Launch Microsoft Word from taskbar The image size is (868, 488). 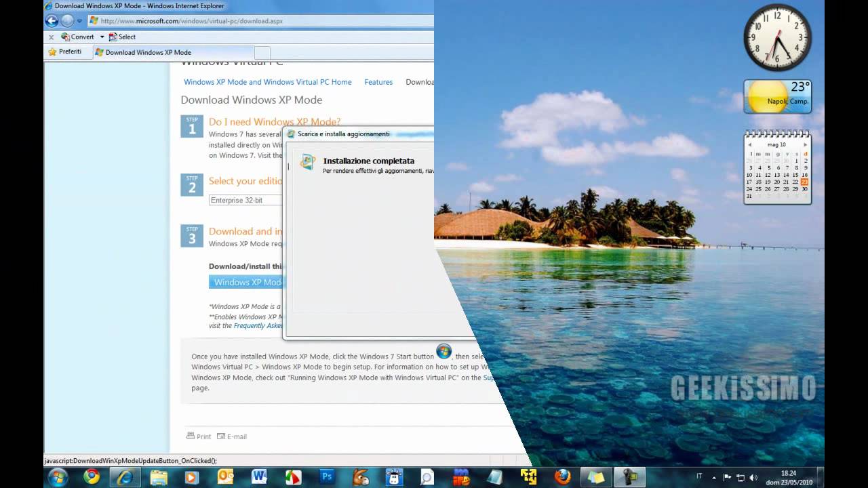click(259, 477)
